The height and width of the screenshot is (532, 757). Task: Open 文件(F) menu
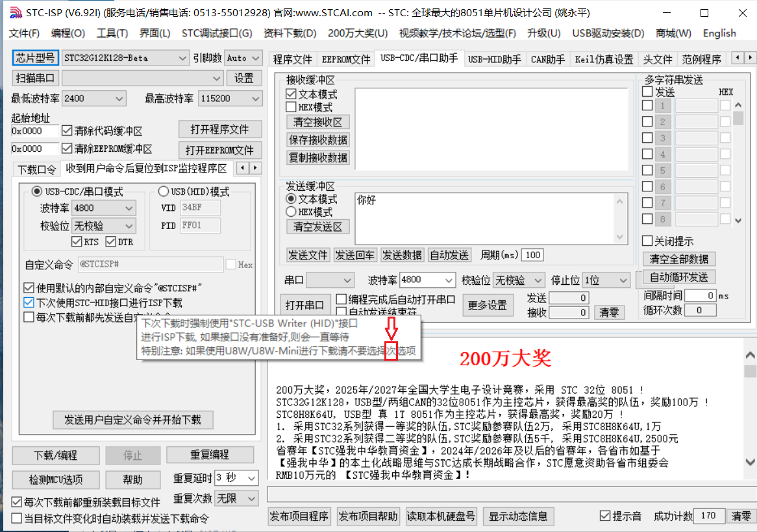[24, 33]
